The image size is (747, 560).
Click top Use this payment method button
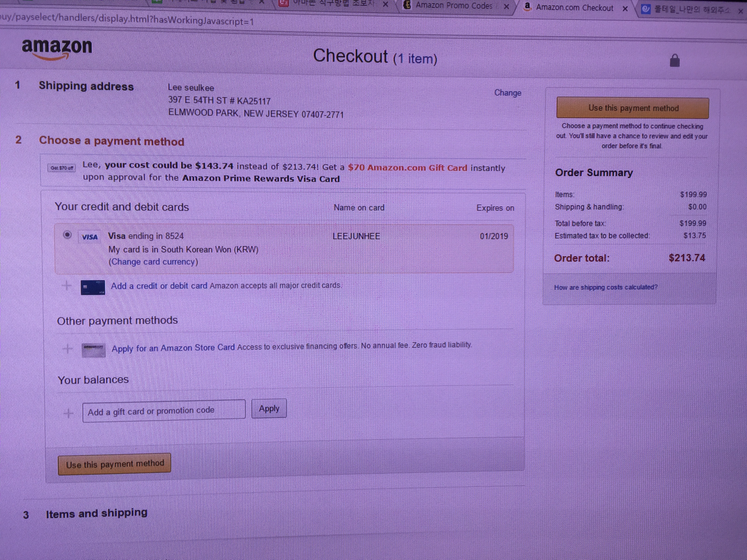coord(633,108)
